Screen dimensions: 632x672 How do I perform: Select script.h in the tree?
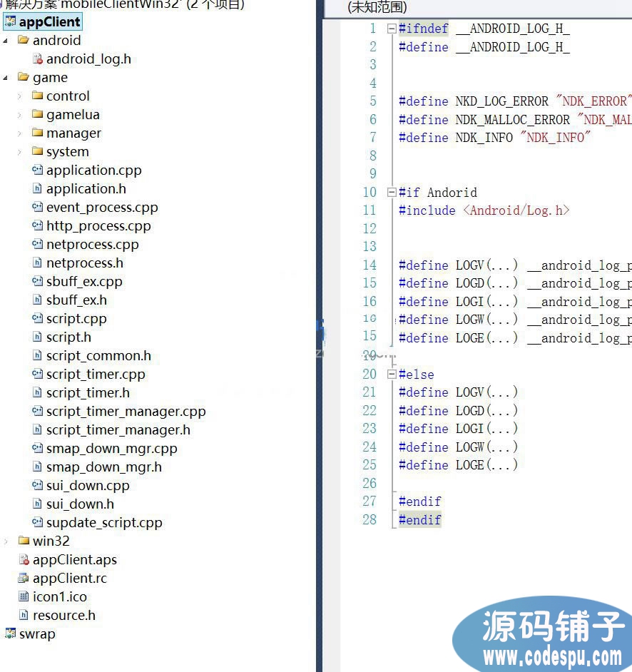(x=68, y=337)
